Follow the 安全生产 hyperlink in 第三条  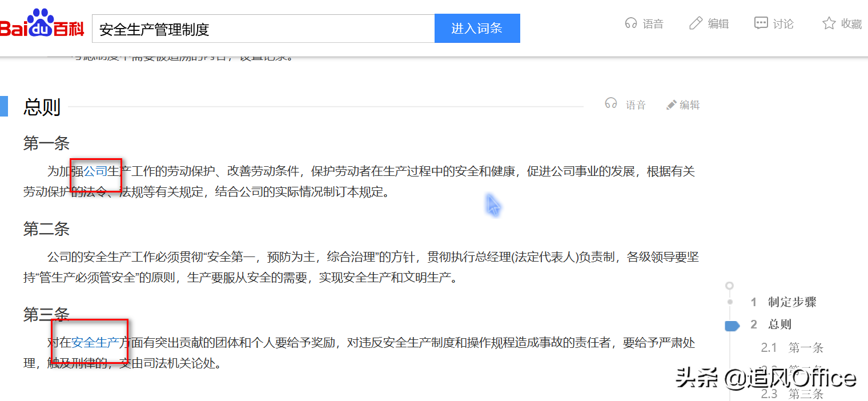[95, 342]
